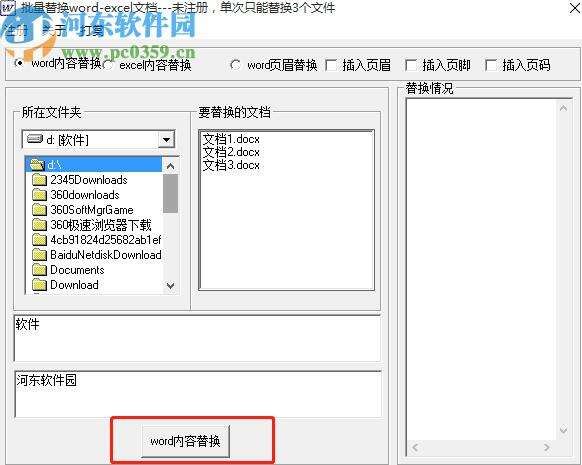Screen dimensions: 582x465
Task: Click the drive icon in drive selector
Action: pos(35,140)
